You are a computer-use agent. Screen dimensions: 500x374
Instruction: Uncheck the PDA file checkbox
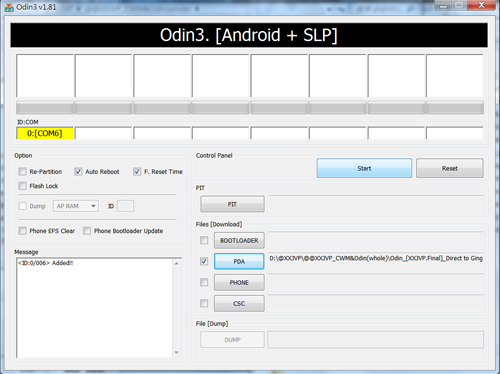coord(204,261)
